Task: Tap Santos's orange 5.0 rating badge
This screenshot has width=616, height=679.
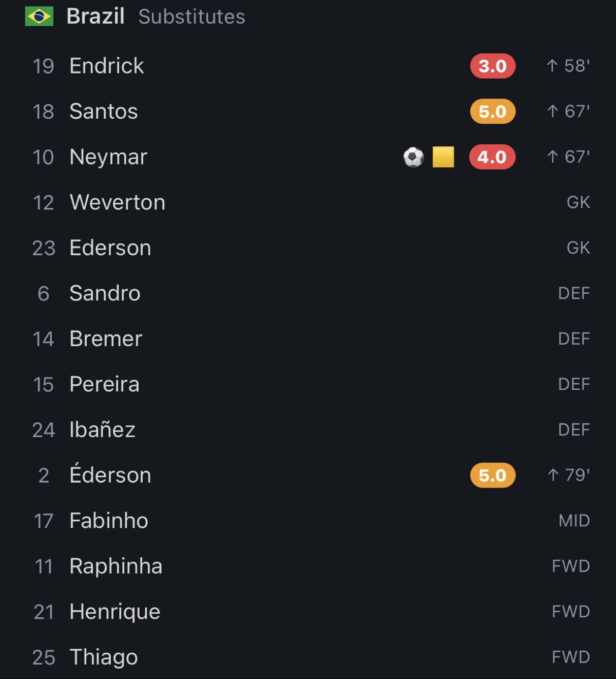Action: pos(493,111)
